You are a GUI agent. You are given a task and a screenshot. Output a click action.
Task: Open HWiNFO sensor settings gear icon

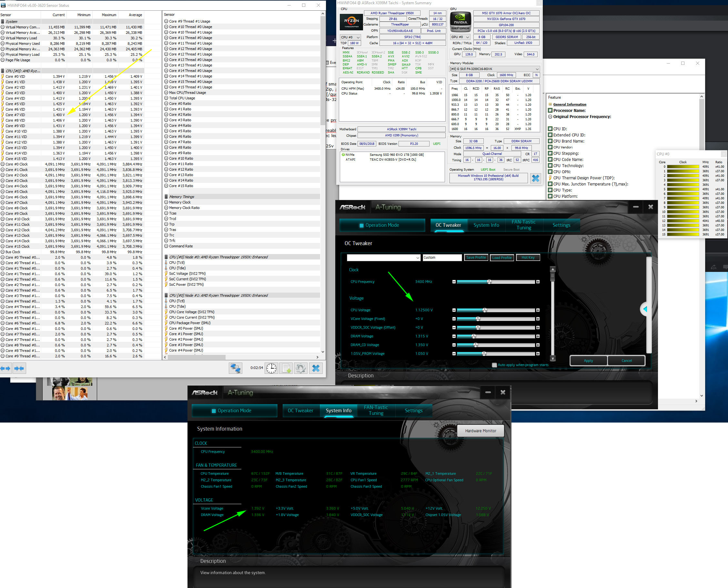(301, 368)
